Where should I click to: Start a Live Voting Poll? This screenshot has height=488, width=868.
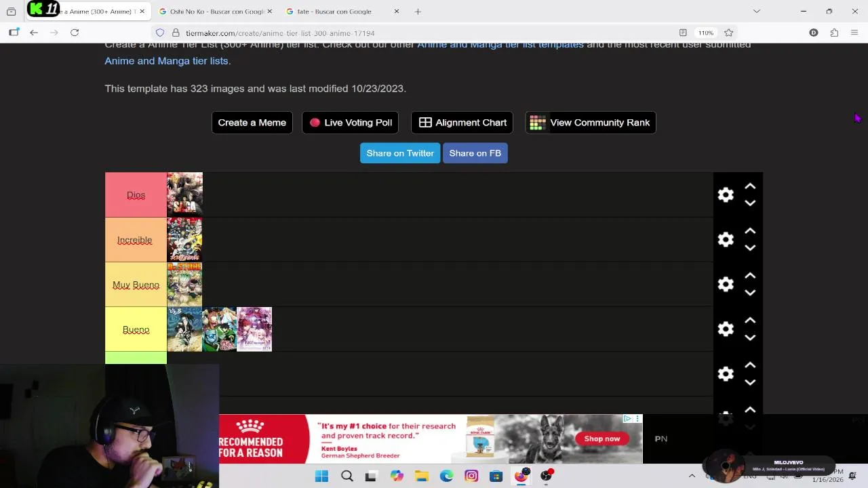coord(351,123)
